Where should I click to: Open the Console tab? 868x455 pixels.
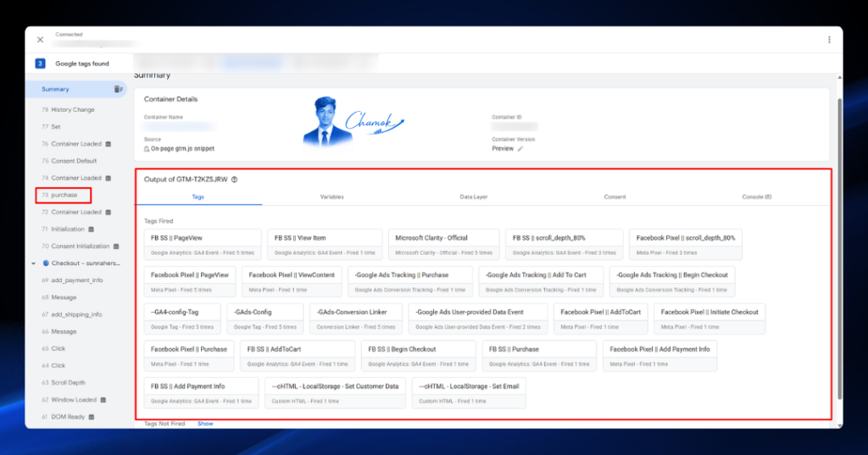756,197
